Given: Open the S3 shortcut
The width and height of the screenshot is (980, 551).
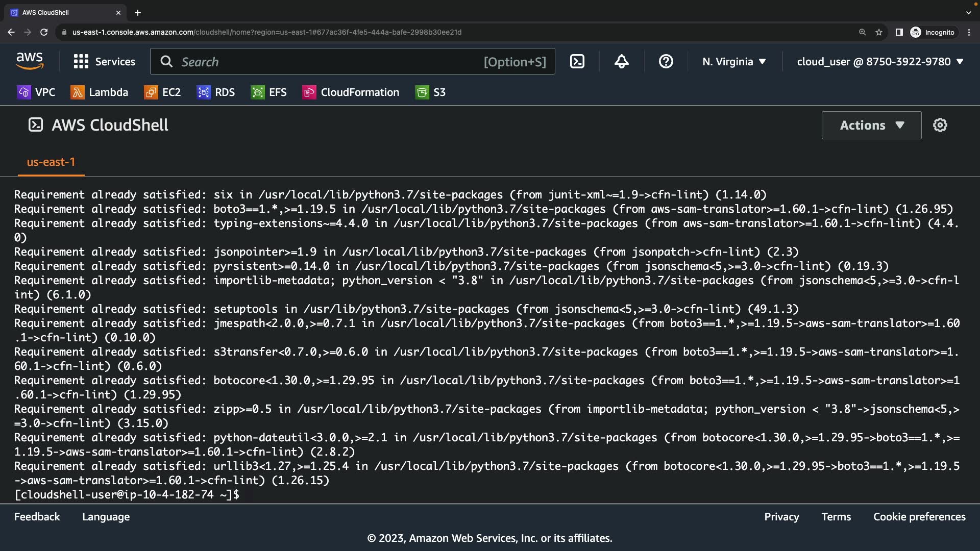Looking at the screenshot, I should pos(431,92).
